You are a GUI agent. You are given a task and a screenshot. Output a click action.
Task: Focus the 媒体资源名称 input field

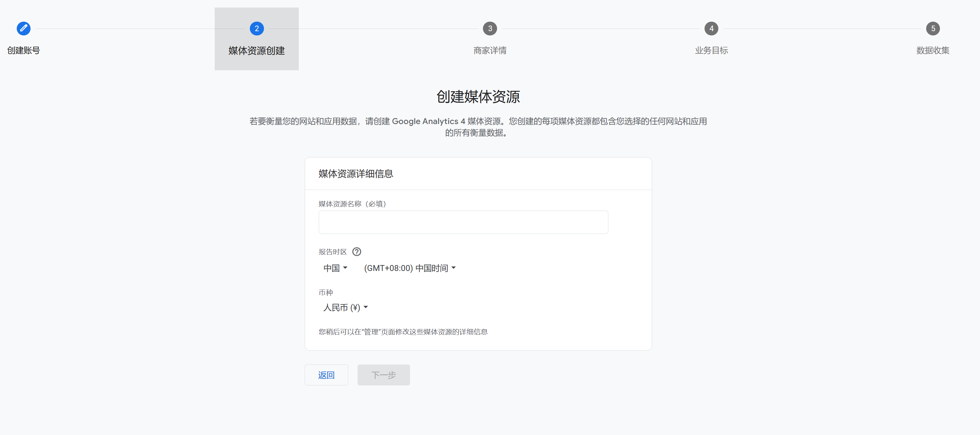pyautogui.click(x=463, y=222)
